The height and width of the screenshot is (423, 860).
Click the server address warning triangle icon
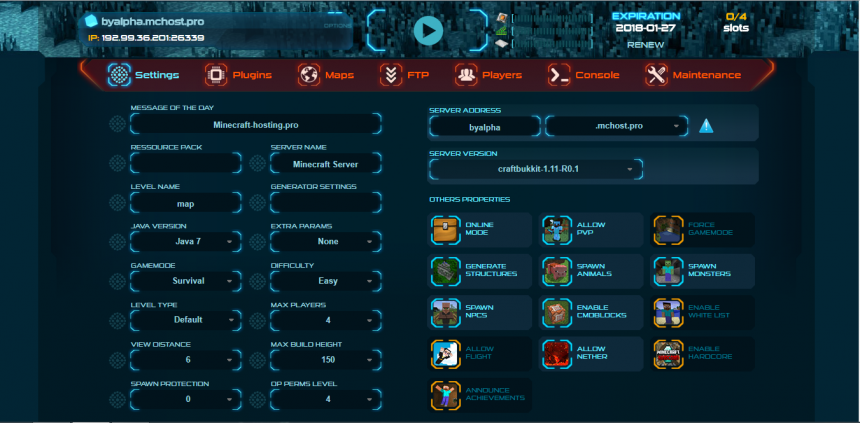point(706,126)
